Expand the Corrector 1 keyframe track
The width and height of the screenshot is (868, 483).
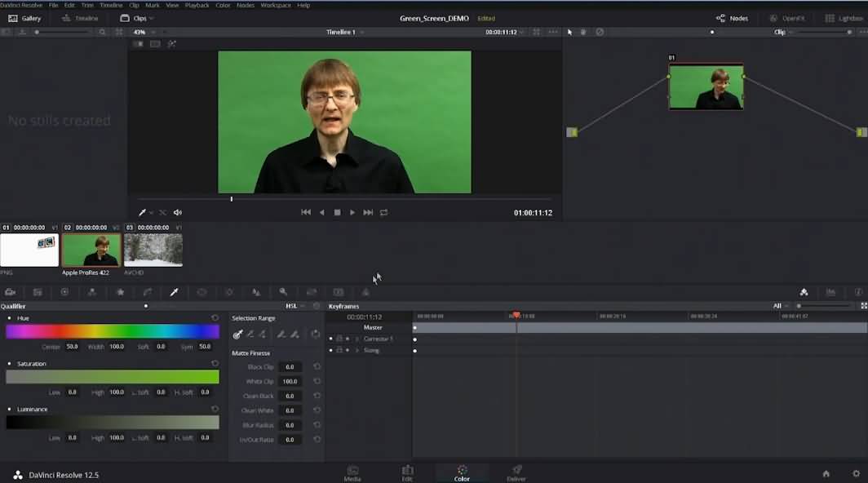coord(357,339)
